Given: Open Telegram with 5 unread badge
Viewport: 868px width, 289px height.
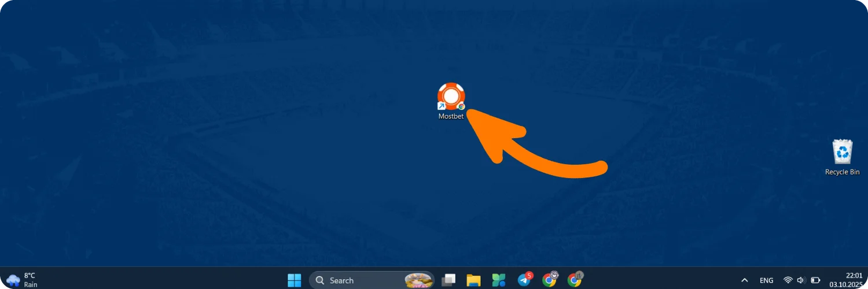Looking at the screenshot, I should pos(525,280).
